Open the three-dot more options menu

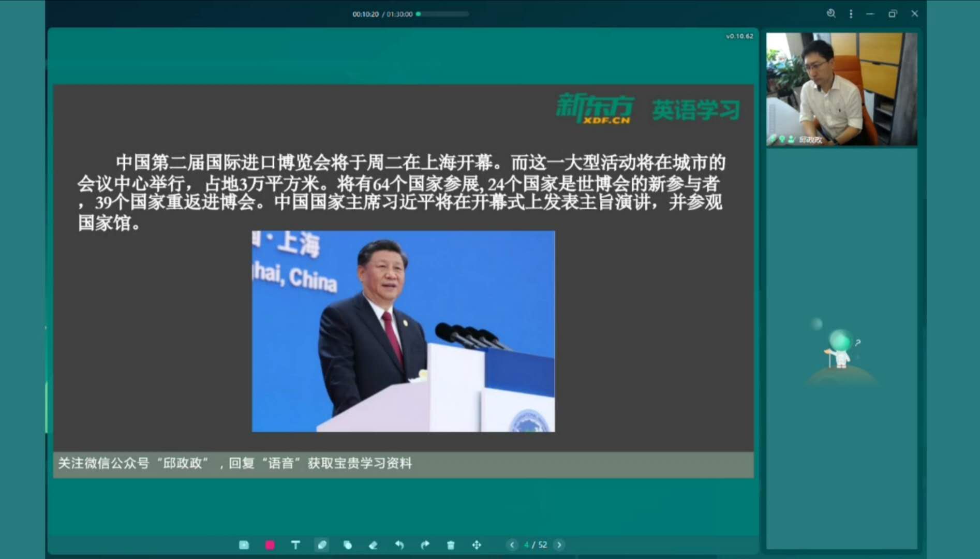click(x=851, y=14)
